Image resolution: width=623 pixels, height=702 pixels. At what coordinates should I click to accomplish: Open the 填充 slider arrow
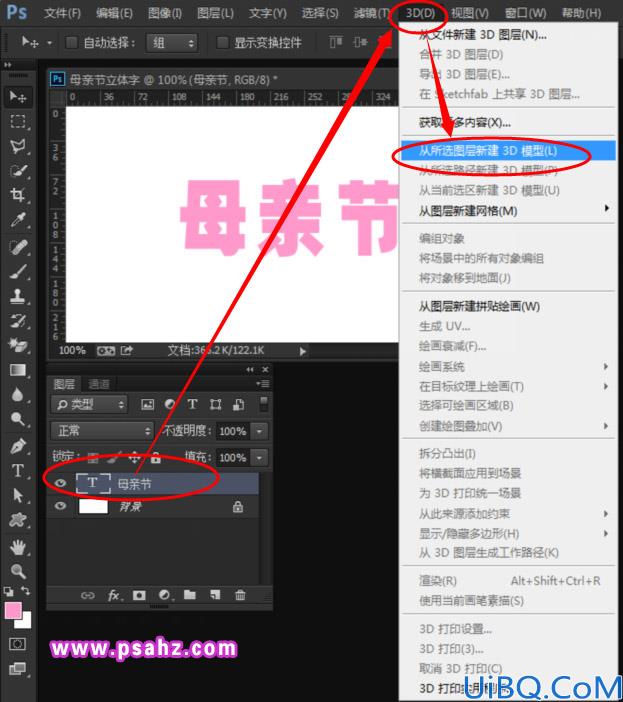point(260,458)
